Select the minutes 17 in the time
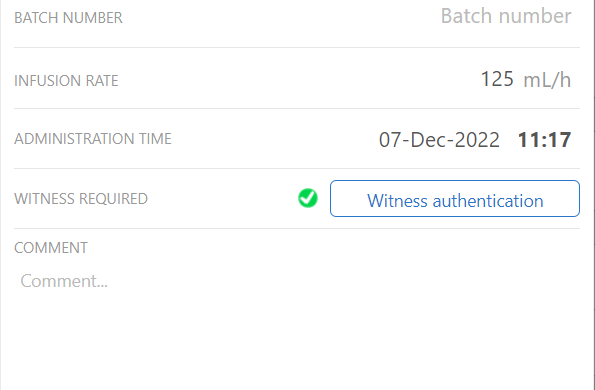The width and height of the screenshot is (595, 390). pyautogui.click(x=559, y=140)
